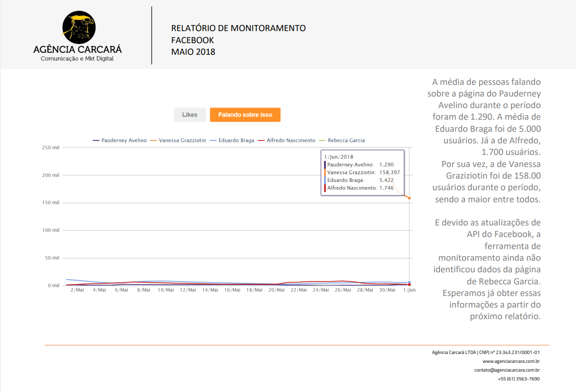Click tooltip row 'Vanessa Grazziotin: 158.397'
Viewport: 576px width, 392px height.
pyautogui.click(x=362, y=173)
